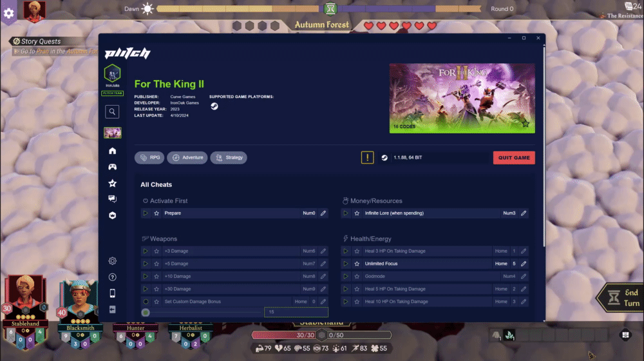Activate the Prepare cheat play toggle
Screen dimensions: 644x361
pyautogui.click(x=146, y=213)
